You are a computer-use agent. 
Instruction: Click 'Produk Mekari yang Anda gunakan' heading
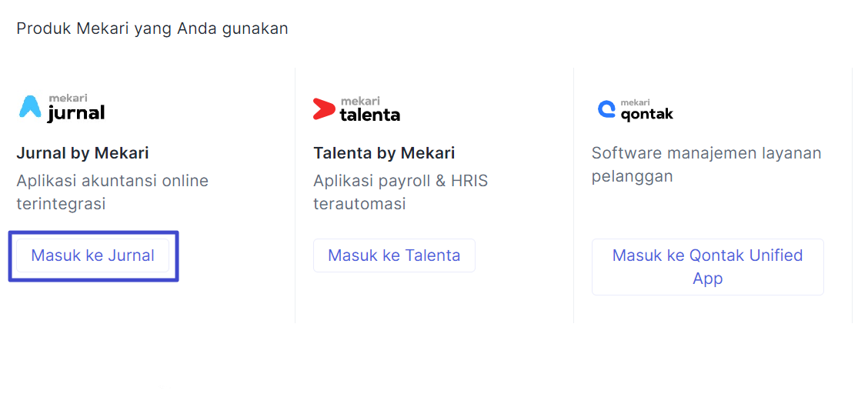[152, 28]
